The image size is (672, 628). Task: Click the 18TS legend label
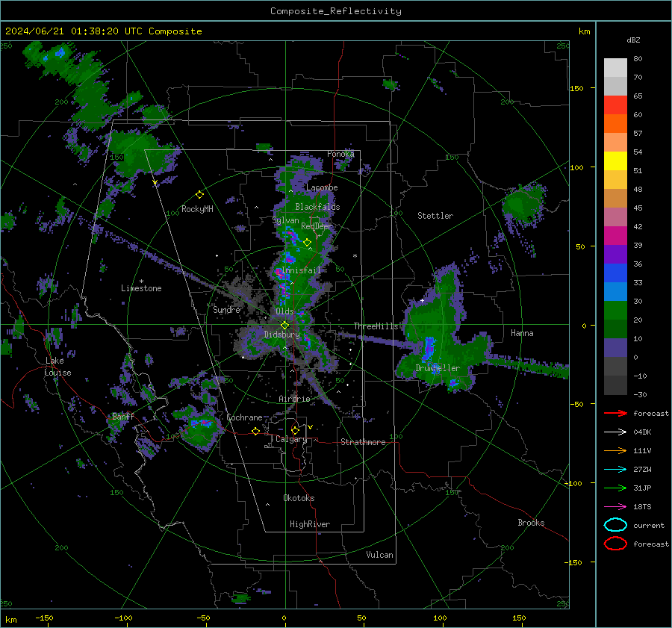pos(642,507)
